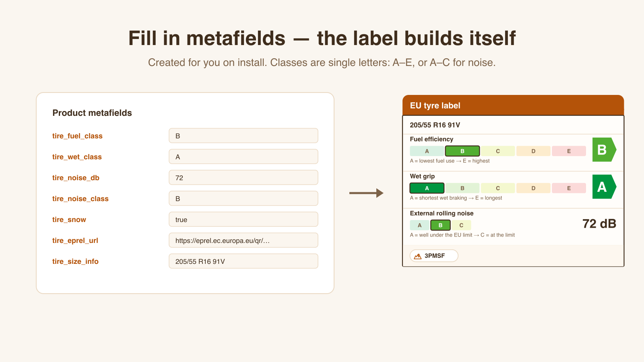Viewport: 644px width, 362px height.
Task: Select highlighted A in the Wet grip scale
Action: click(427, 188)
